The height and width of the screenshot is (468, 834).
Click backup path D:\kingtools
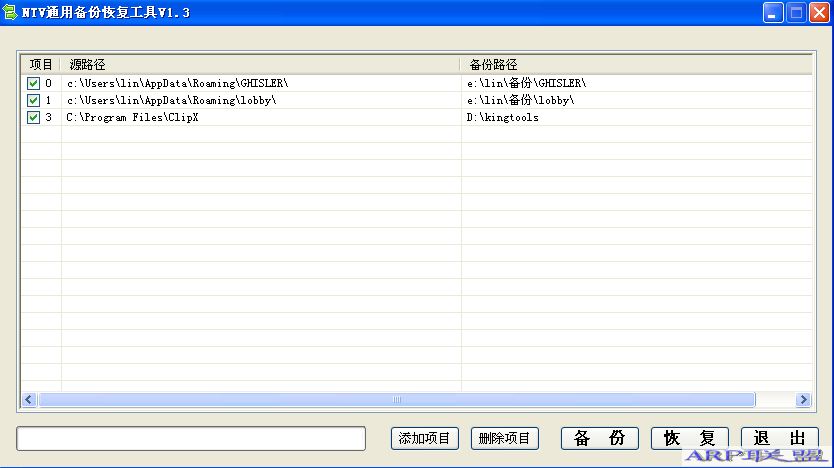[503, 118]
